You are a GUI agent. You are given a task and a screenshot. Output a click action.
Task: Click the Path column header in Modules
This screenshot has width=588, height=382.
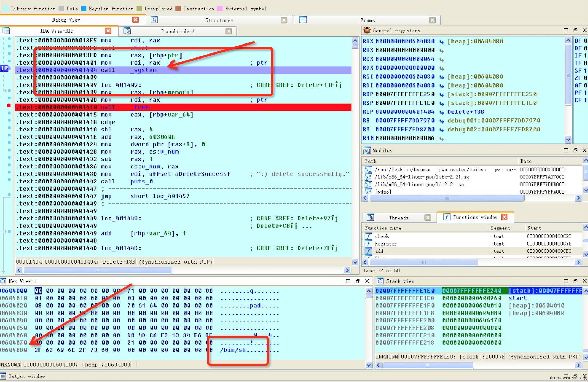370,161
